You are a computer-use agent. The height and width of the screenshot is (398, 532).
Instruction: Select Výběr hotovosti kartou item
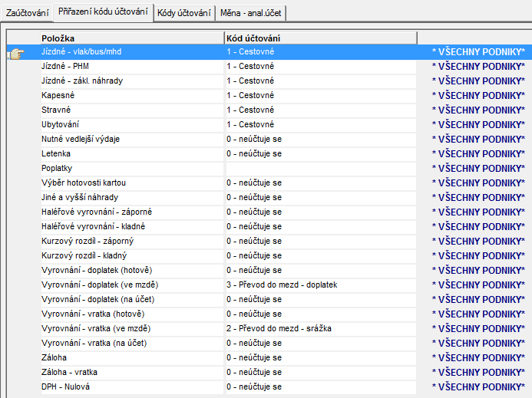tap(131, 183)
